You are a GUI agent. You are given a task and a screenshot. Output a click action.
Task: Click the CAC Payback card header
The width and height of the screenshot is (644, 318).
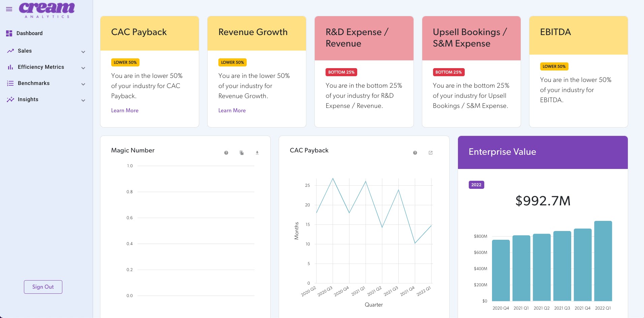pos(150,33)
